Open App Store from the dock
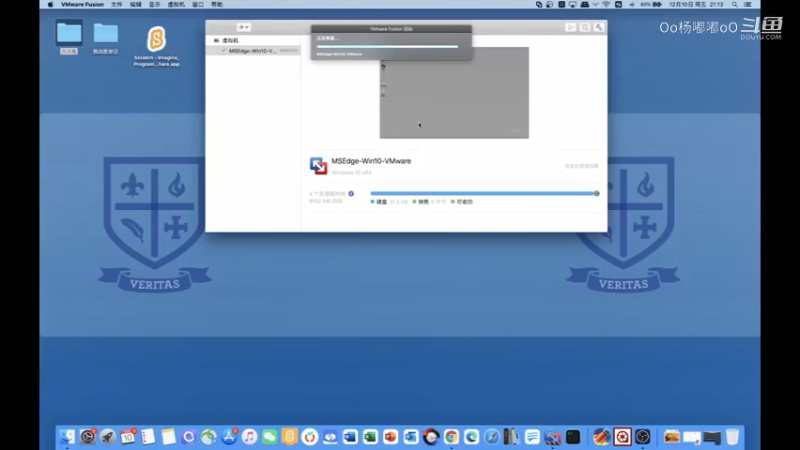The image size is (800, 450). 229,437
